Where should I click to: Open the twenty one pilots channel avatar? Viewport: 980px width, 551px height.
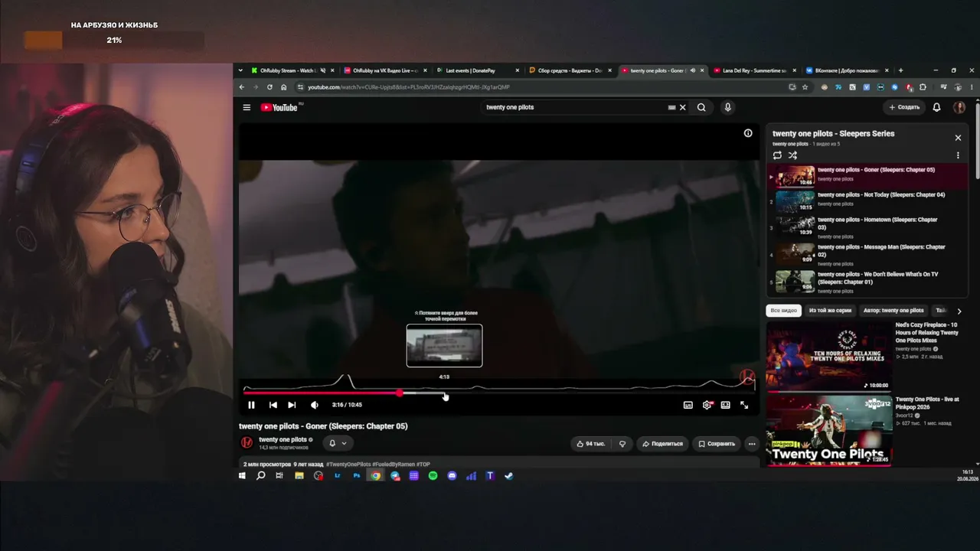click(247, 442)
